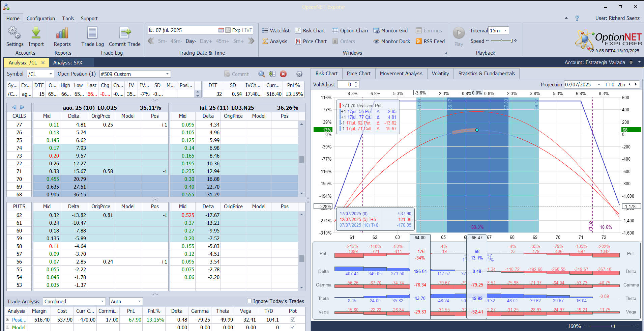This screenshot has height=331, width=644.
Task: Toggle the LIVE mode indicator
Action: point(247,30)
